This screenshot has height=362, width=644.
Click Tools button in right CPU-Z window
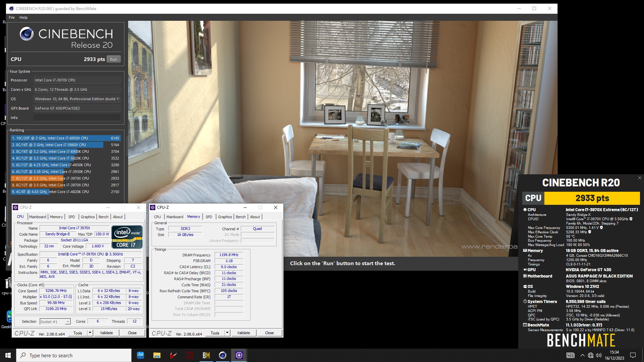click(215, 333)
